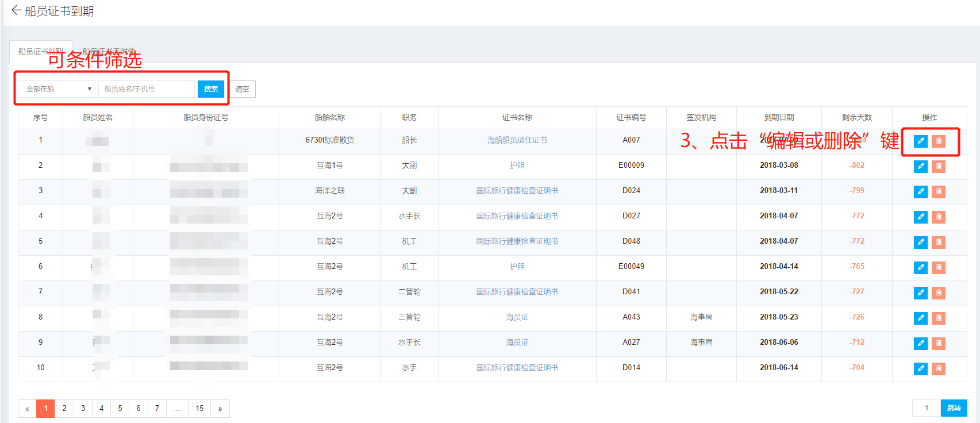The image size is (980, 423).
Task: Go back using the arrow beside 船员证书到期
Action: [16, 10]
